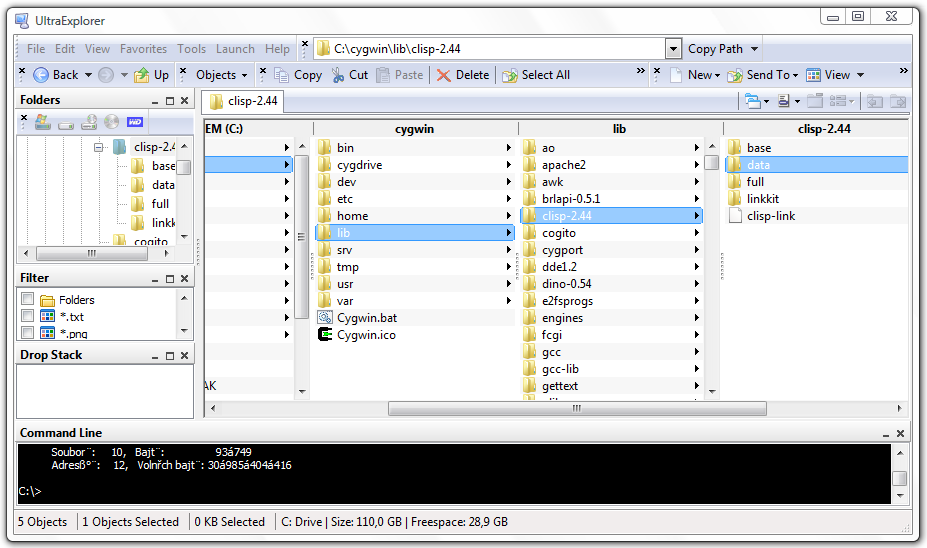Select the clisp-link file
The width and height of the screenshot is (927, 548).
point(770,216)
